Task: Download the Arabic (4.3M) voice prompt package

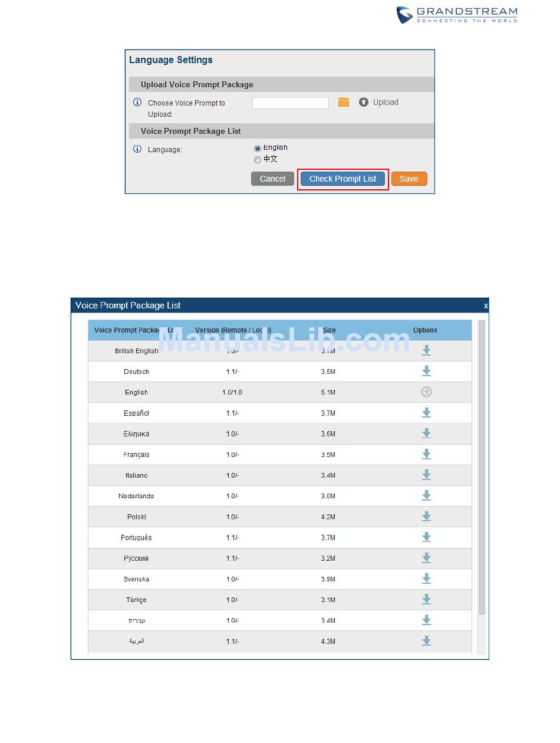Action: (x=426, y=641)
